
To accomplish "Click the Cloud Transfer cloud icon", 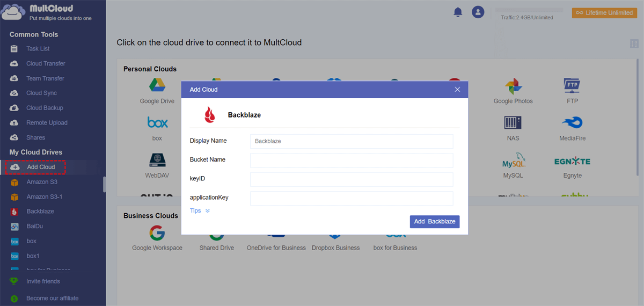I will 14,63.
